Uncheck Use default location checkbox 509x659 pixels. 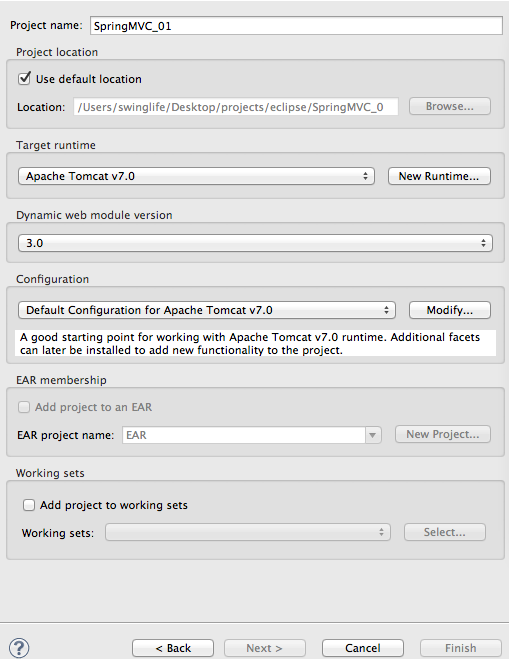tap(24, 79)
